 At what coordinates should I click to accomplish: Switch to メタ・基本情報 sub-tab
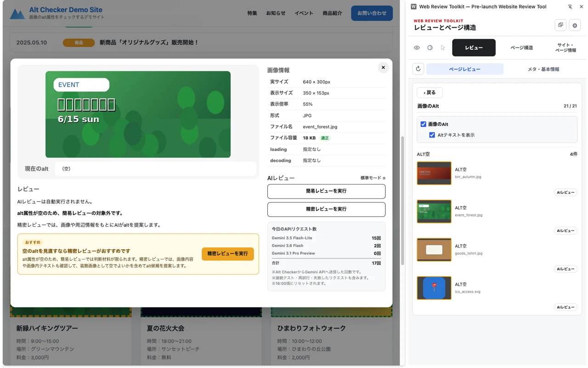tap(543, 69)
